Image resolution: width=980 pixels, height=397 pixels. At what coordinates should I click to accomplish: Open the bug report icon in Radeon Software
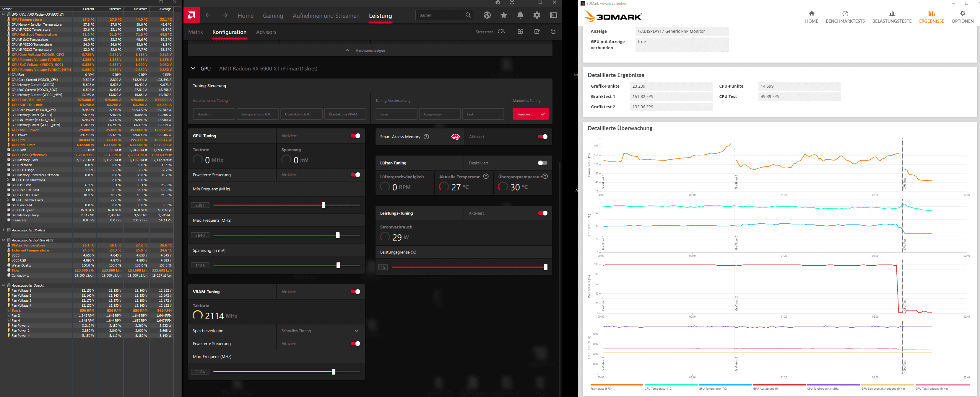[498, 2]
